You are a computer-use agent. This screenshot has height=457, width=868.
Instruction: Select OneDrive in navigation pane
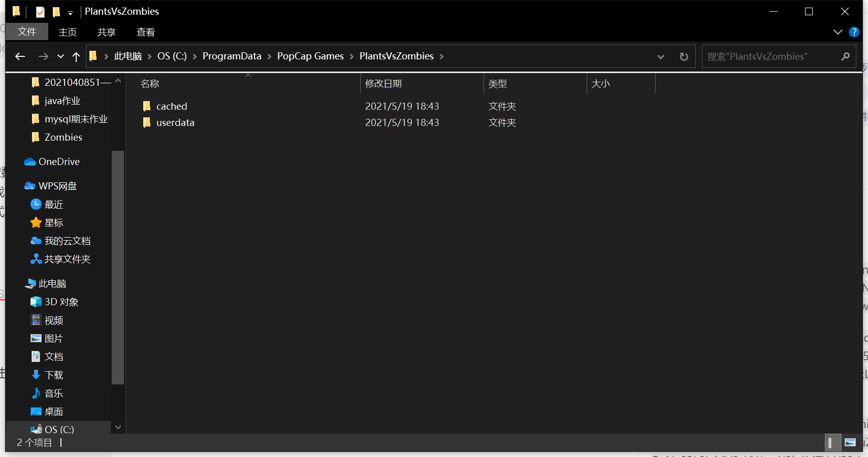coord(59,161)
